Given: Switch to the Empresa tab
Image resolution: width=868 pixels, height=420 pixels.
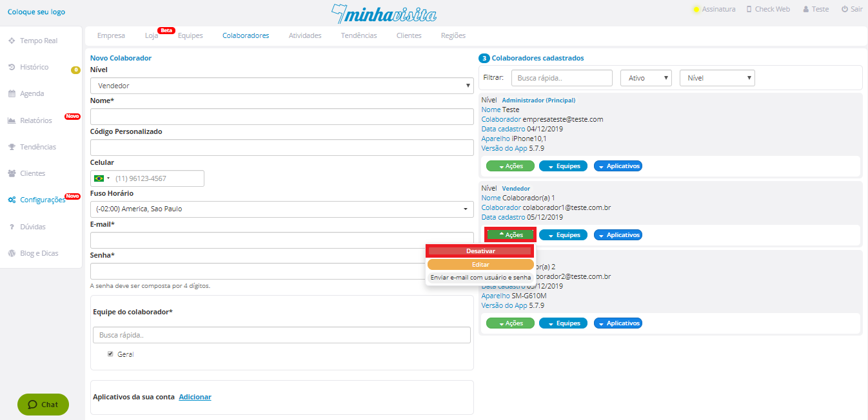Looking at the screenshot, I should click(111, 35).
